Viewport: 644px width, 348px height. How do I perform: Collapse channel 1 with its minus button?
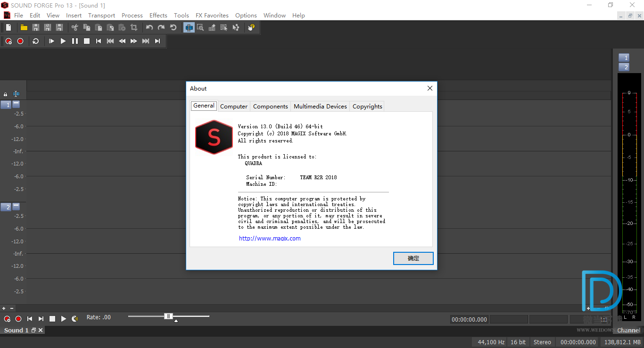tap(16, 104)
